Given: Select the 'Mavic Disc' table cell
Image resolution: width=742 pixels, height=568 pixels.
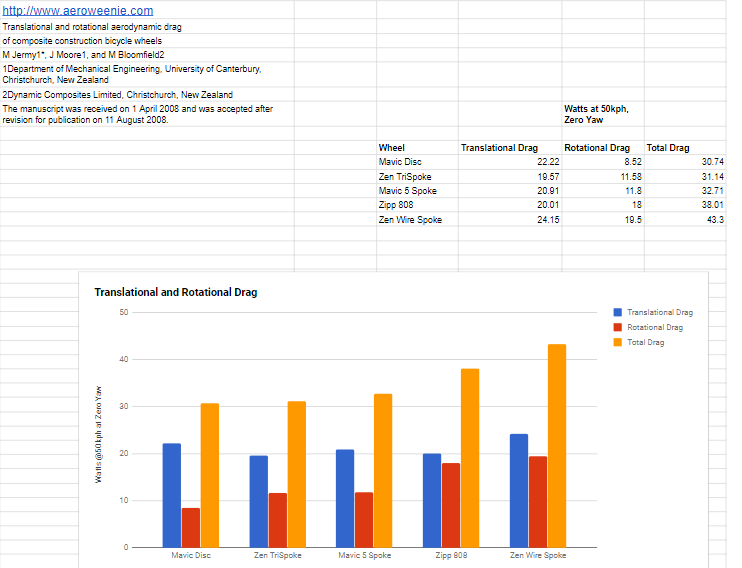Looking at the screenshot, I should tap(417, 162).
